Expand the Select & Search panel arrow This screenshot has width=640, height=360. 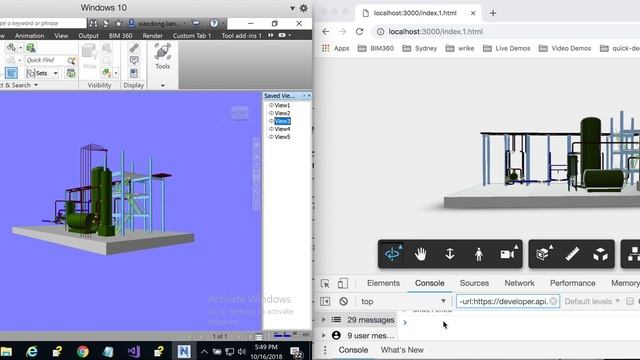tap(36, 85)
